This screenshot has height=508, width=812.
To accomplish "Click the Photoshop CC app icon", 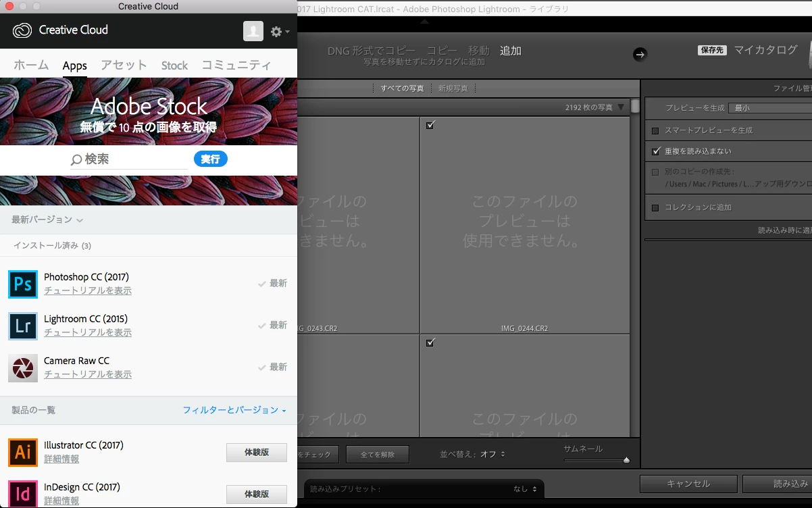I will 23,284.
